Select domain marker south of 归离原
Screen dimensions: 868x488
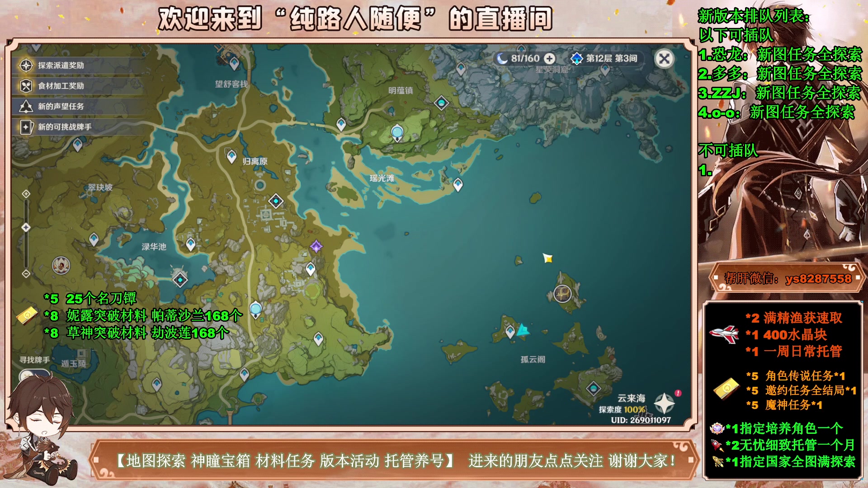[276, 201]
